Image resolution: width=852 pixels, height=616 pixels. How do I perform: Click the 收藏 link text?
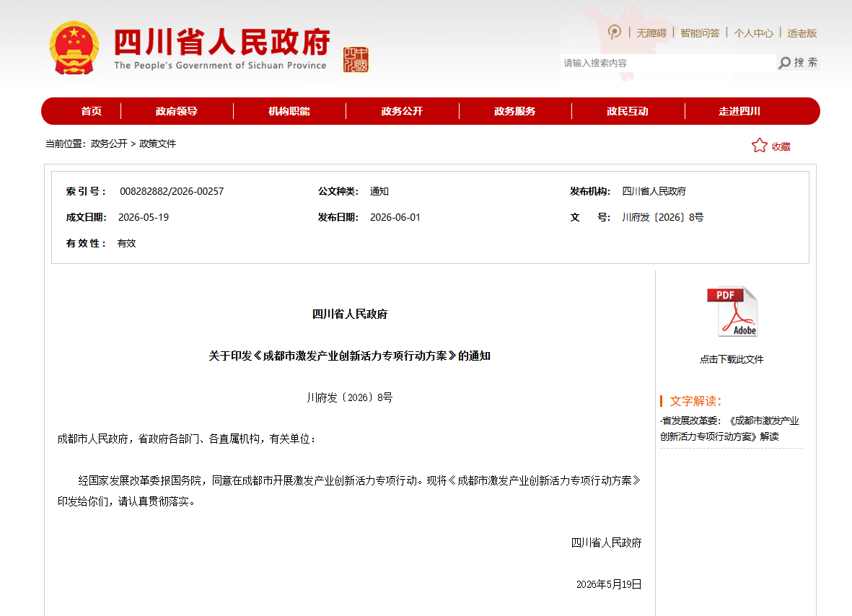pyautogui.click(x=781, y=146)
